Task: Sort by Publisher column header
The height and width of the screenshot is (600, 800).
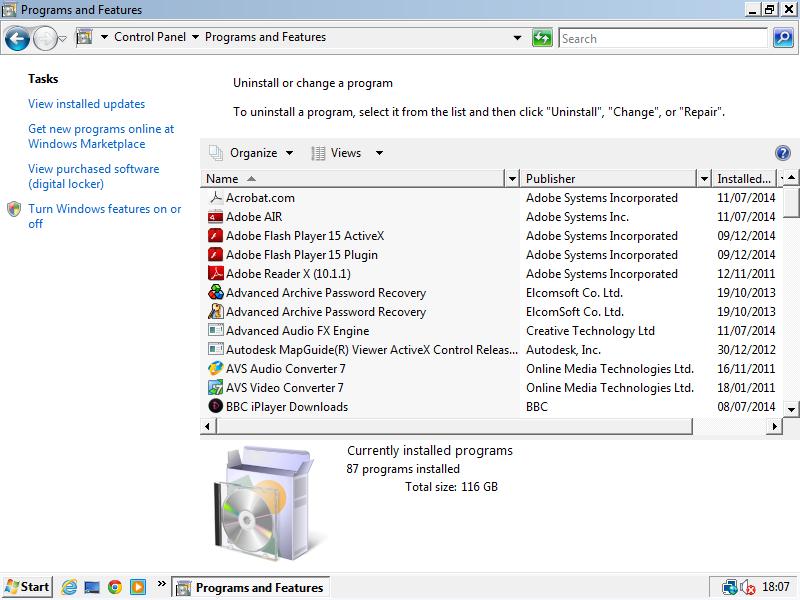Action: pyautogui.click(x=608, y=179)
